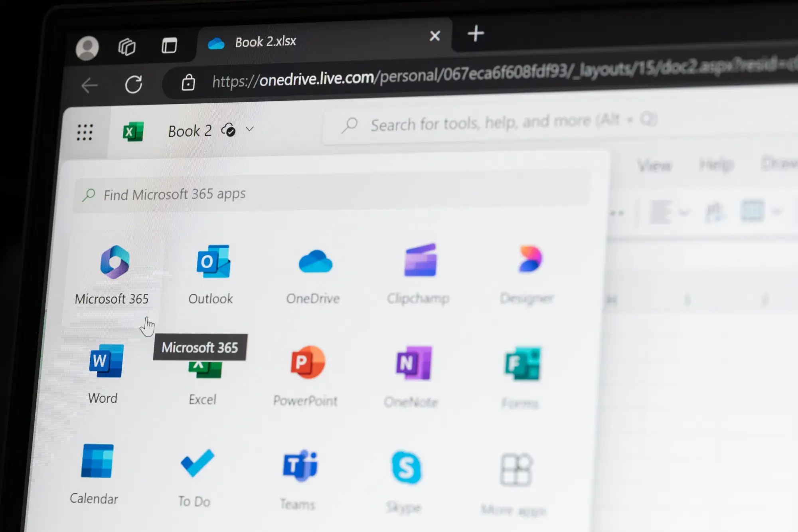
Task: Open the OneNote app
Action: click(412, 377)
